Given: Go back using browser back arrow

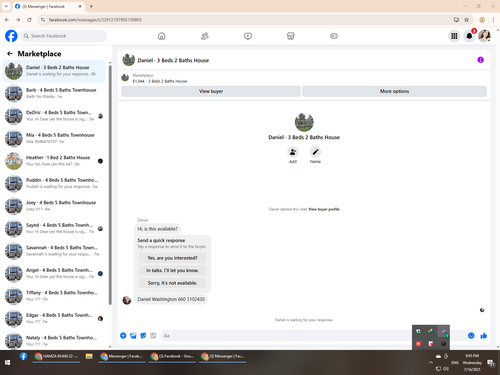Looking at the screenshot, I should click(7, 20).
